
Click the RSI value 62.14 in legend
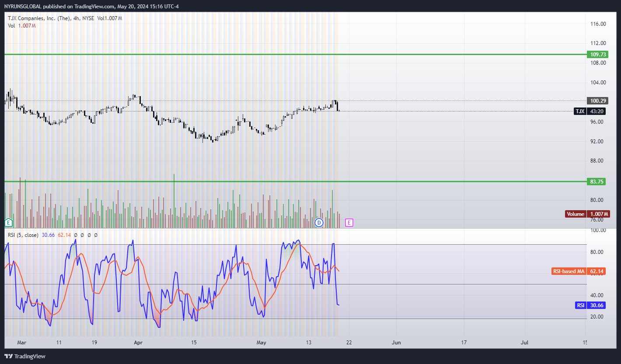(64, 235)
